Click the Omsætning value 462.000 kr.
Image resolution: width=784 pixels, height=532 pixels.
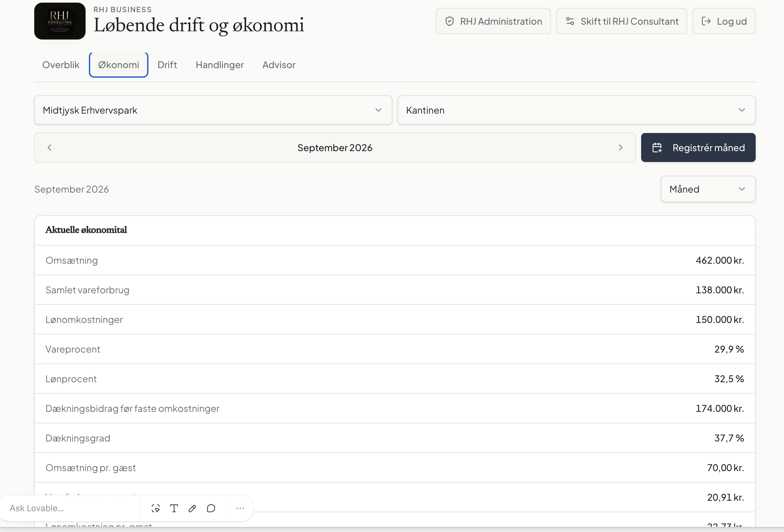click(x=719, y=260)
